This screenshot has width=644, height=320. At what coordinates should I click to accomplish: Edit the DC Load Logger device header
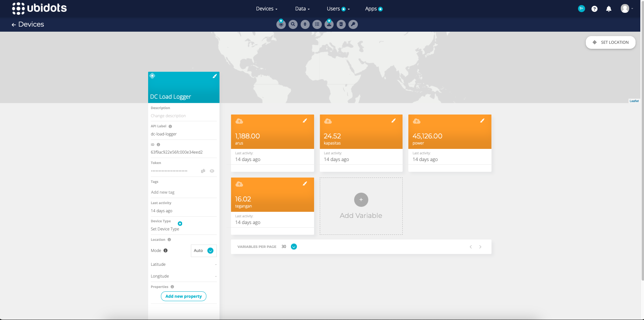pyautogui.click(x=214, y=76)
